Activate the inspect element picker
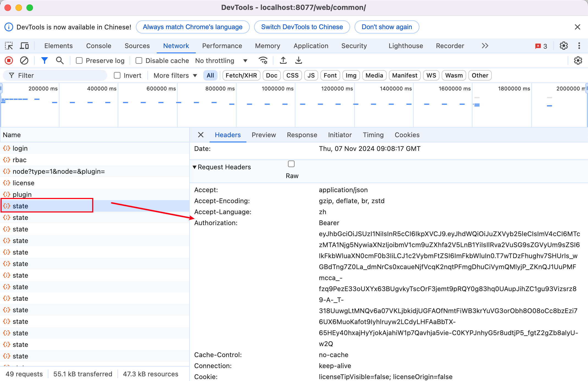The width and height of the screenshot is (588, 381). (9, 46)
